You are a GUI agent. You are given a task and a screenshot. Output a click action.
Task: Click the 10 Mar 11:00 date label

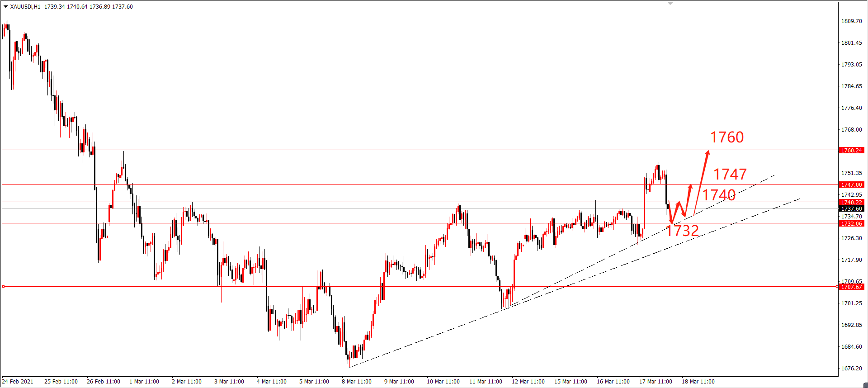pyautogui.click(x=443, y=382)
